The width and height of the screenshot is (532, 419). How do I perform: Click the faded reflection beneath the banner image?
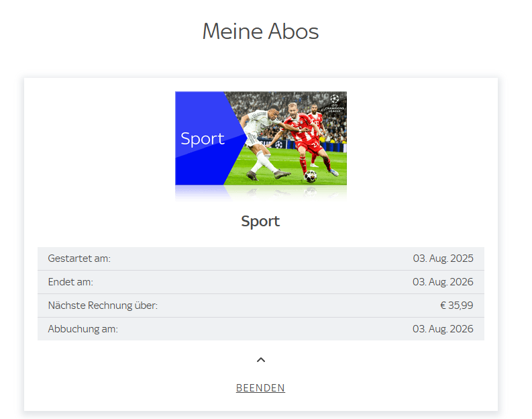coord(261,193)
